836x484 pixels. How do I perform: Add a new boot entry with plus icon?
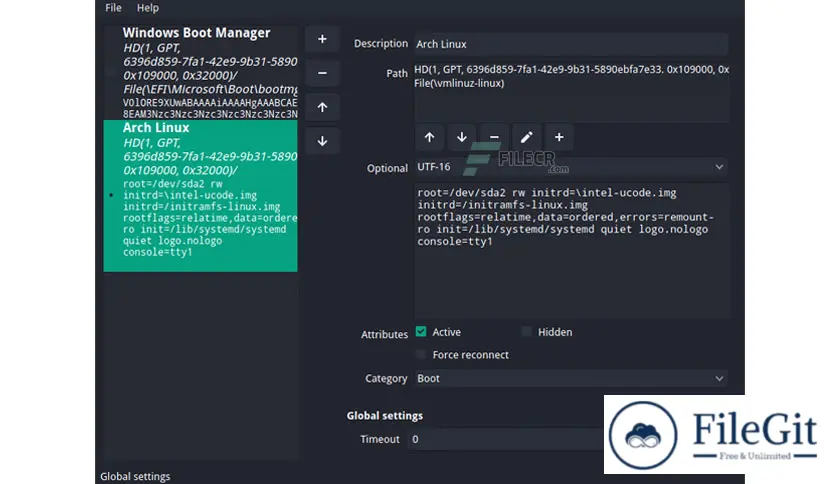322,39
